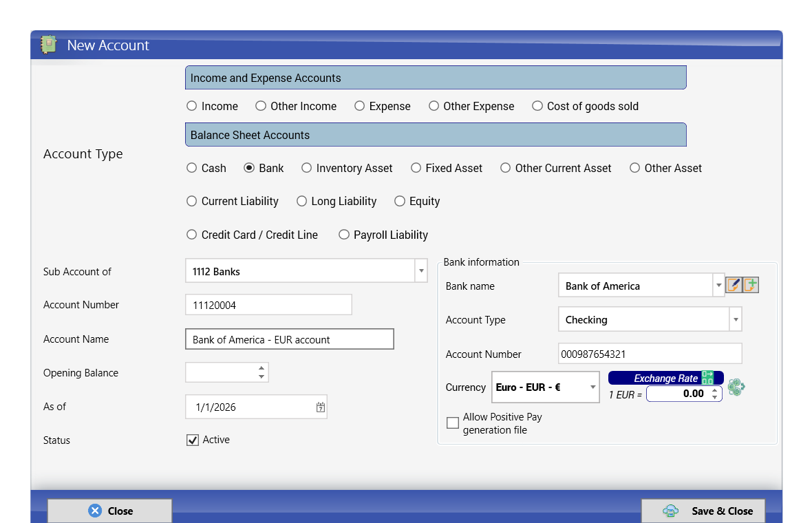812x523 pixels.
Task: Click the Income and Expense Accounts header
Action: tap(436, 78)
